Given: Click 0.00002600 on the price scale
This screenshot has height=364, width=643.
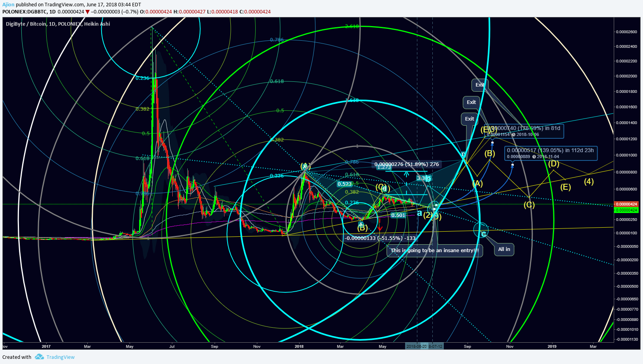Looking at the screenshot, I should (x=626, y=32).
